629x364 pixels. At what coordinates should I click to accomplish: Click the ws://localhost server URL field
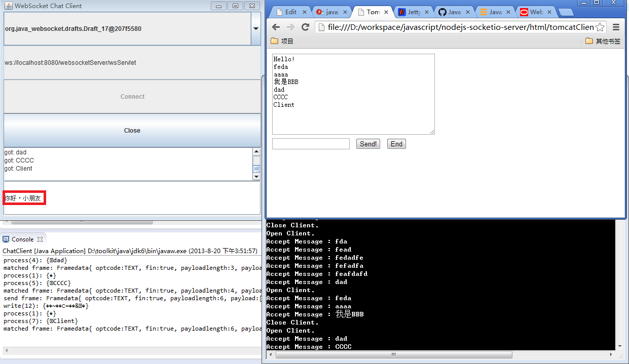132,63
